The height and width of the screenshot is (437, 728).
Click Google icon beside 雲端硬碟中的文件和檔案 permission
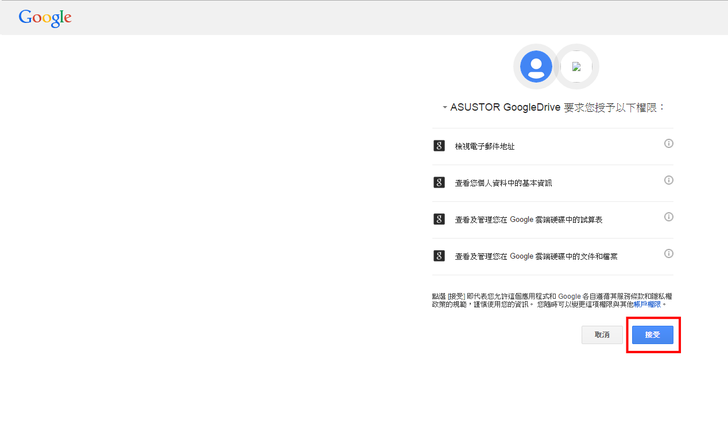point(439,256)
